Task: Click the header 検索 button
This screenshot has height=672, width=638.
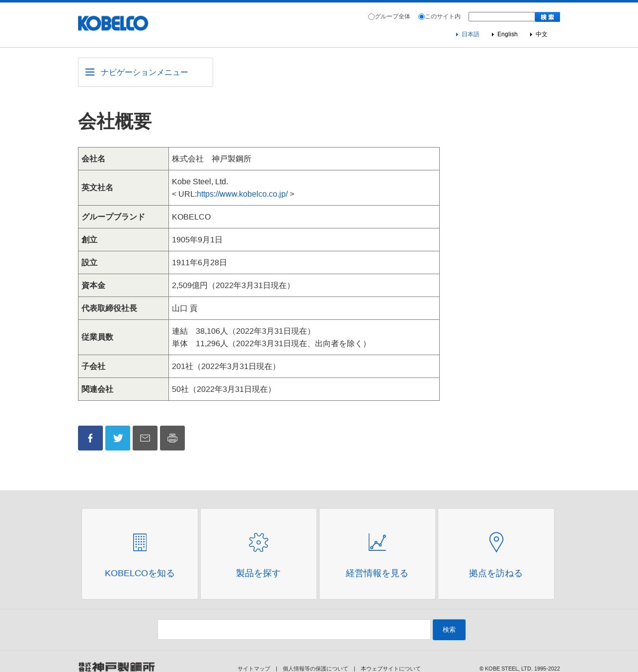Action: tap(548, 17)
